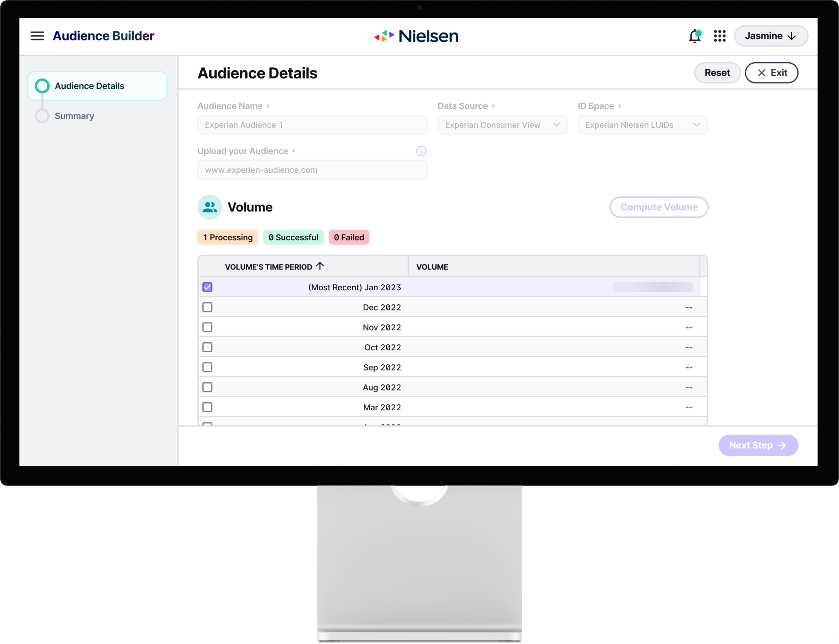839x644 pixels.
Task: Uncheck the Most Recent Jan 2023 row
Action: [207, 287]
